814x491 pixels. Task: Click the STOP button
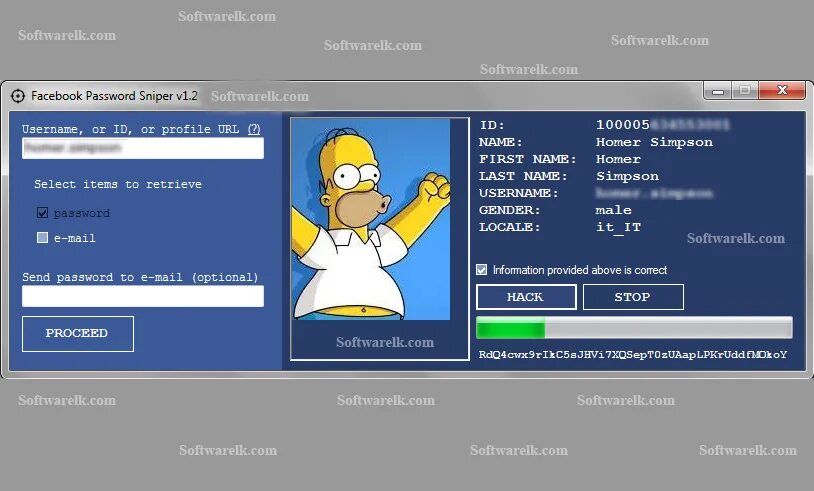click(x=633, y=297)
